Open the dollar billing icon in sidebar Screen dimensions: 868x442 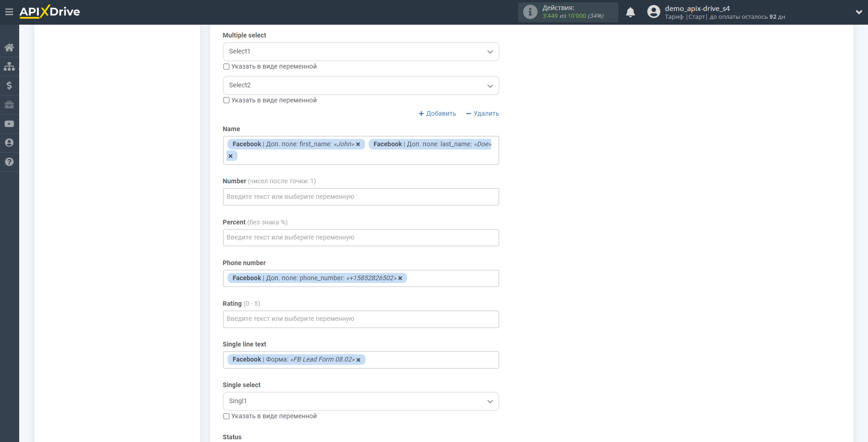click(9, 85)
